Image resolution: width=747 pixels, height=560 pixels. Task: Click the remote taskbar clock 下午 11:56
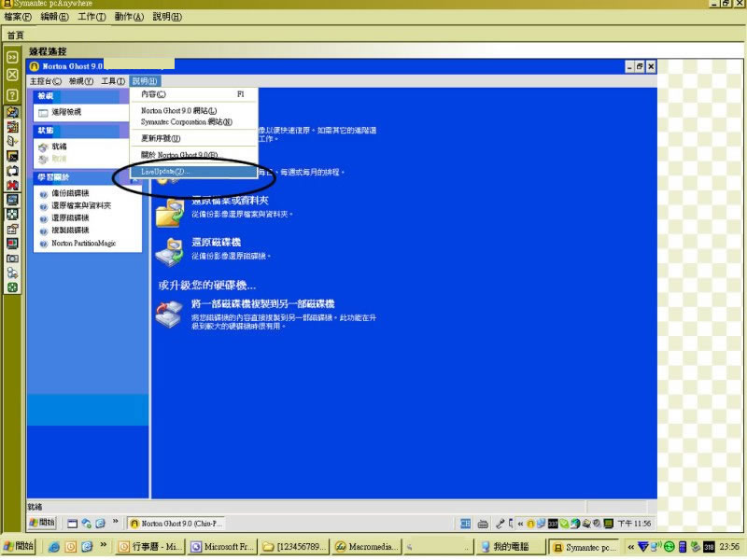(634, 524)
